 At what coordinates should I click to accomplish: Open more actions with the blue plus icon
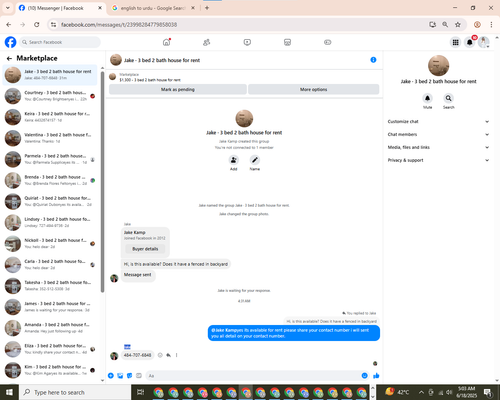coord(111,376)
